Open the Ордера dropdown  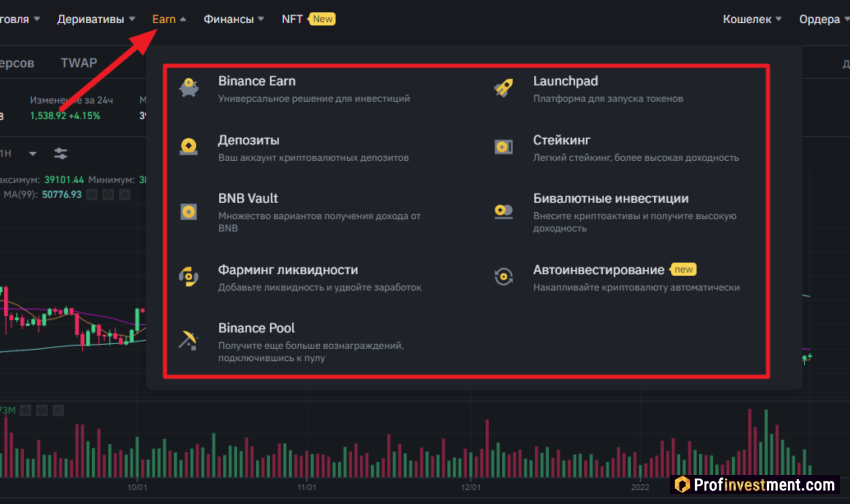[824, 19]
